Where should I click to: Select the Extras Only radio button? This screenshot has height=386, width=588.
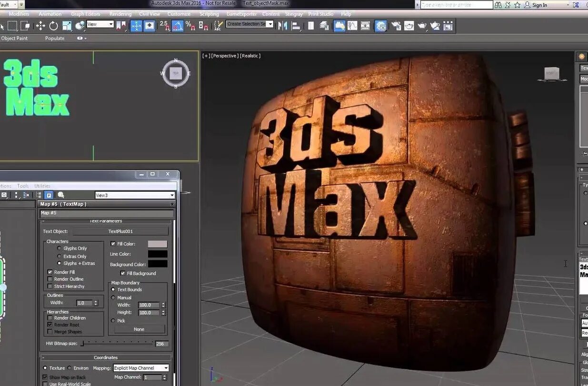[60, 256]
